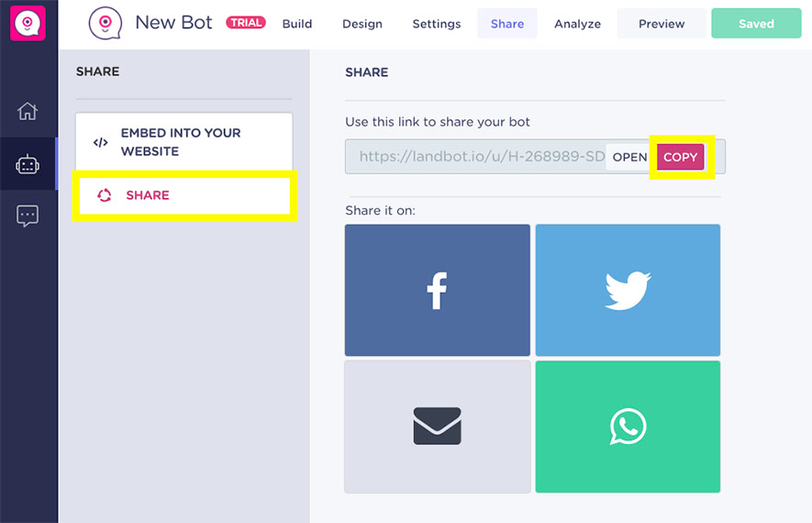Select the Share tab
The height and width of the screenshot is (523, 812).
pyautogui.click(x=507, y=24)
